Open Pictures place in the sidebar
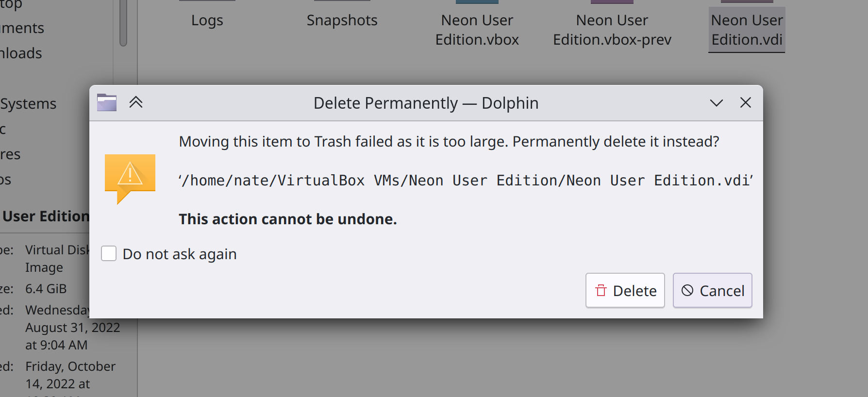The width and height of the screenshot is (868, 397). coord(10,154)
